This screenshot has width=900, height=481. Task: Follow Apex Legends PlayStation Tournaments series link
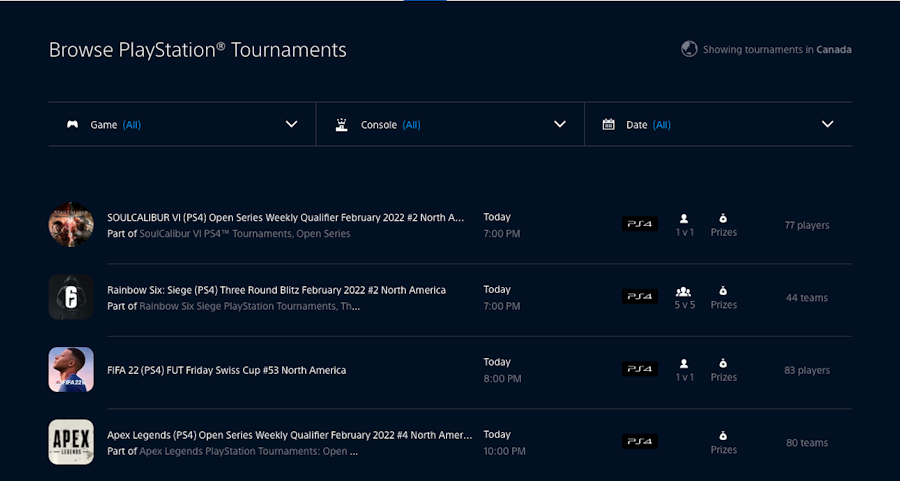[249, 451]
